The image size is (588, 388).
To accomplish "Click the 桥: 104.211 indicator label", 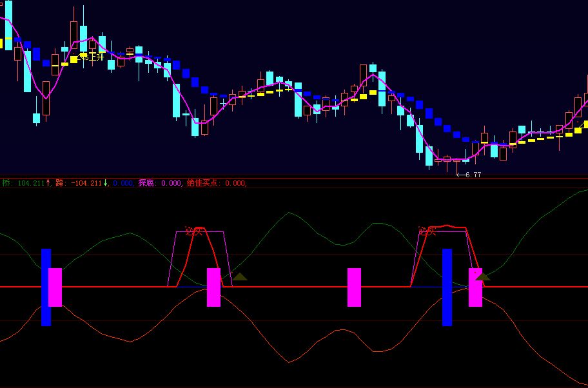I will click(x=23, y=183).
